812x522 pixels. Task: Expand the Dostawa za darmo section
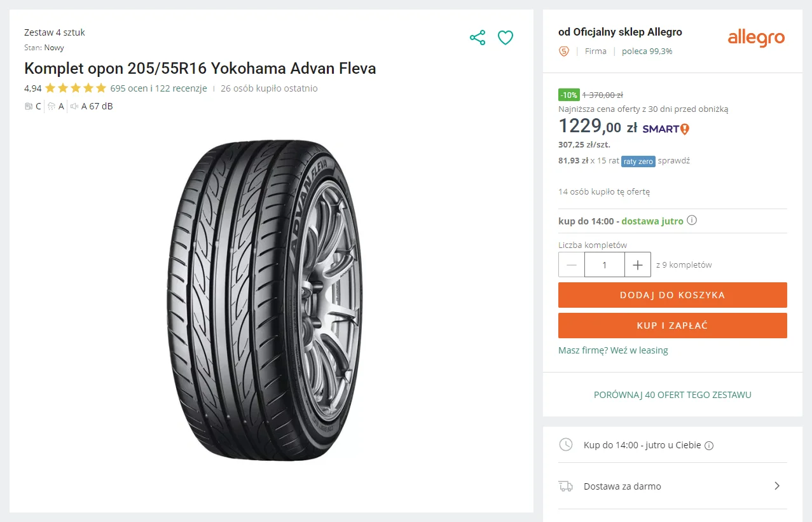776,486
